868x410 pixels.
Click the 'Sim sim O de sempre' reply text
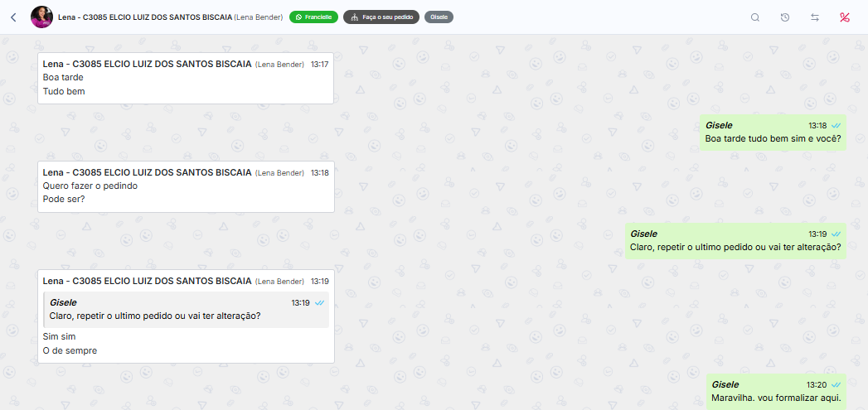click(x=70, y=343)
